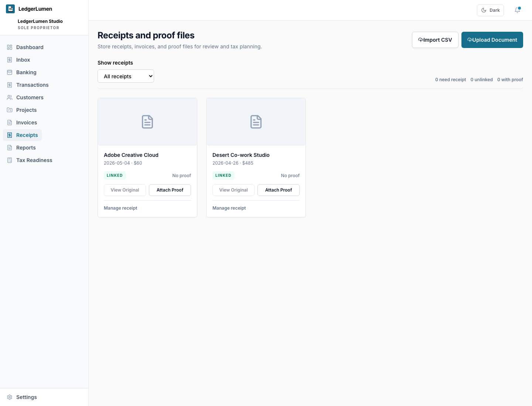
Task: Click the cloud icon on Upload Document
Action: coord(470,40)
